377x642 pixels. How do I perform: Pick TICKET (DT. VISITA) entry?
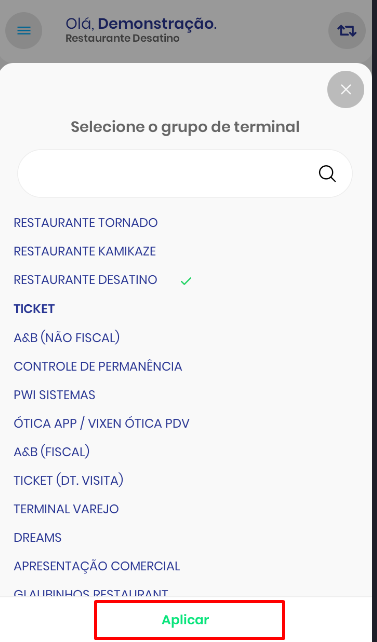[68, 481]
